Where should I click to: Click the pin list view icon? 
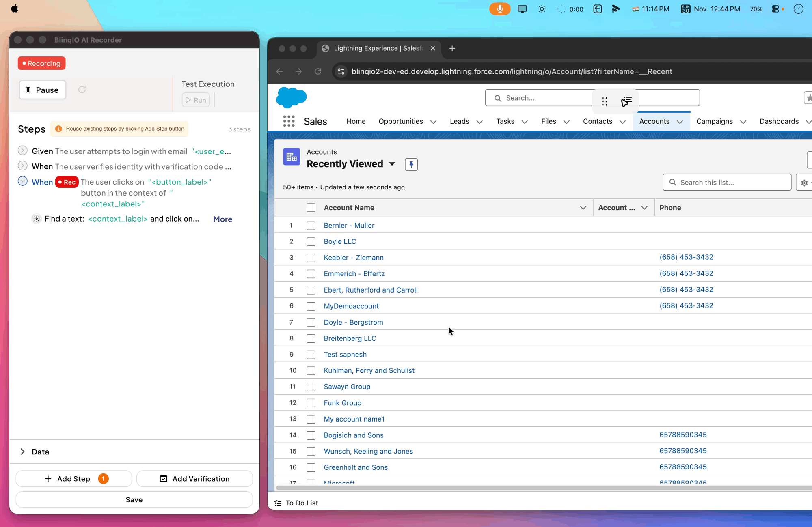point(411,164)
